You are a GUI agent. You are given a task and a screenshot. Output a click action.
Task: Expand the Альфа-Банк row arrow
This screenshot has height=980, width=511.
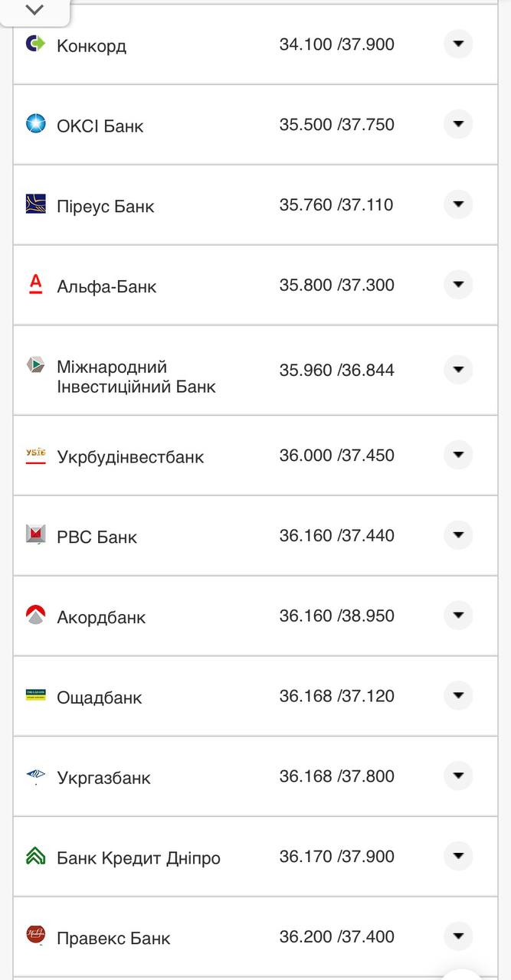tap(458, 285)
